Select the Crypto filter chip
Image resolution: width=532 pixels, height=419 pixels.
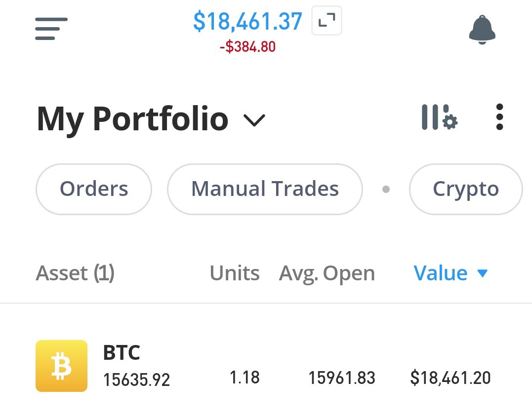466,189
